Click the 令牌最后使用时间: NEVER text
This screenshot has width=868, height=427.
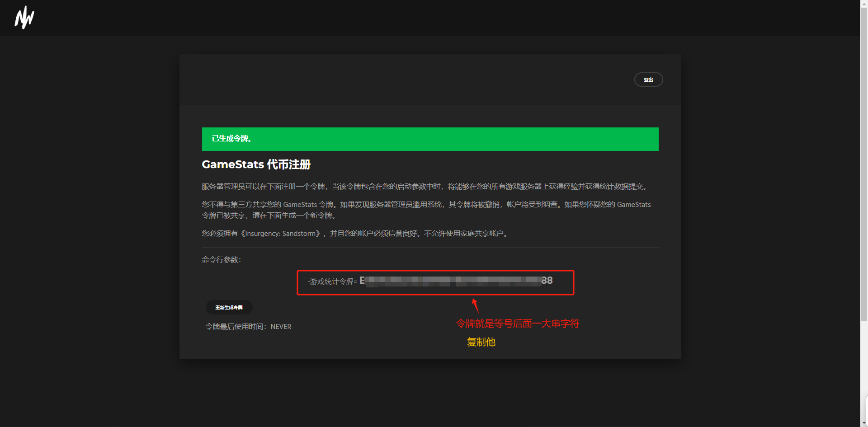point(248,327)
